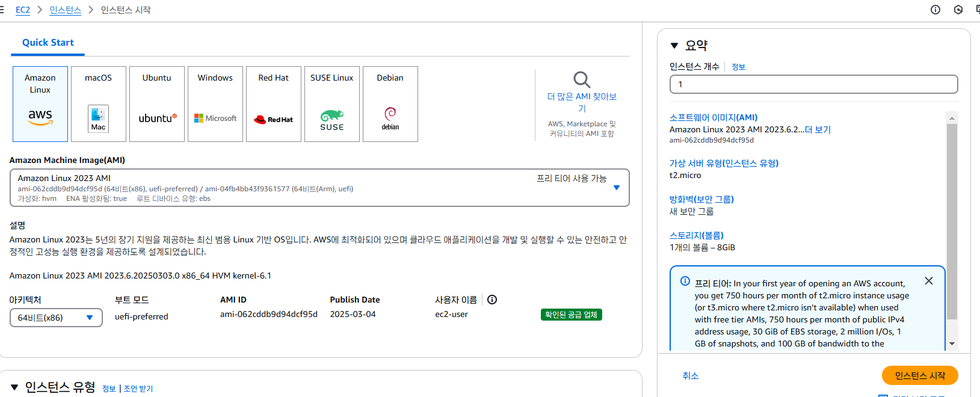Viewport: 980px width, 397px height.
Task: Open the 스토리지(볼륨) summary link
Action: click(697, 235)
